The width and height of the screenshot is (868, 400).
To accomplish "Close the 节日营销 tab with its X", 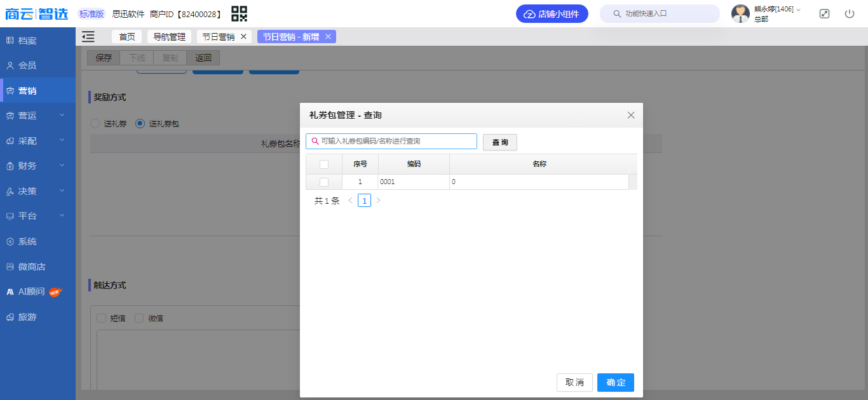I will [243, 37].
